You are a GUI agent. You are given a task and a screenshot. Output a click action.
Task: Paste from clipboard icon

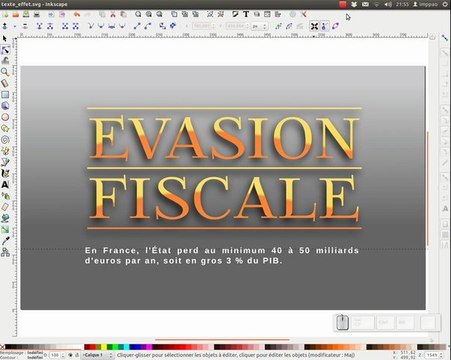(x=123, y=14)
